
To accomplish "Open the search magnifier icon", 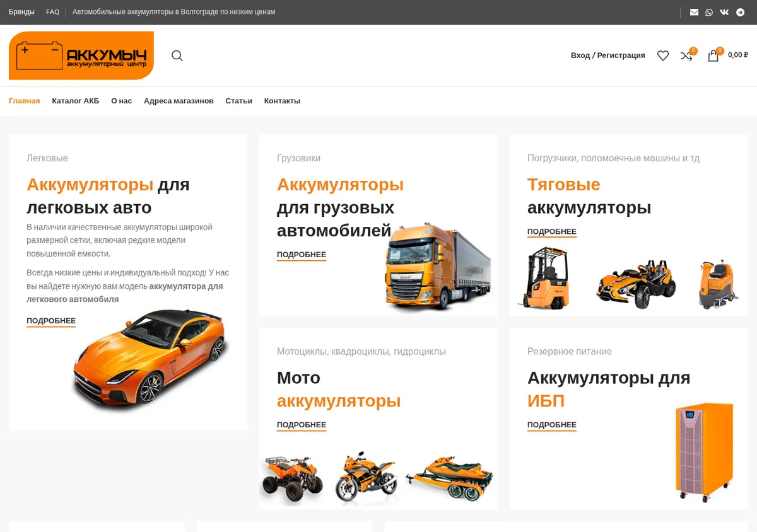I will 177,55.
